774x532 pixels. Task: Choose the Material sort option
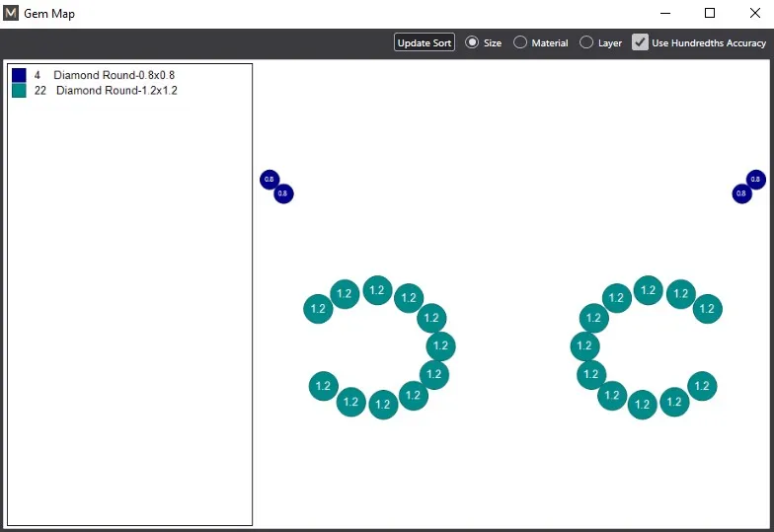(x=519, y=42)
